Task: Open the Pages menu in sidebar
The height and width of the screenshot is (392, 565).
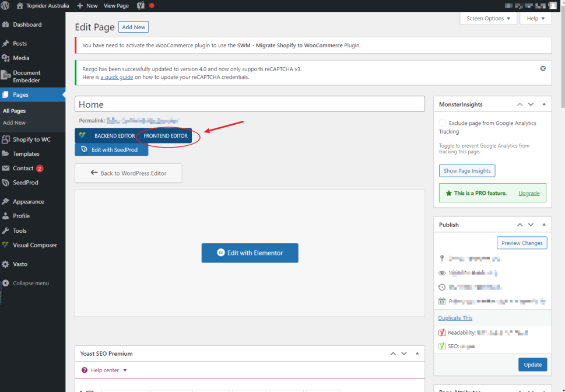Action: (x=33, y=95)
